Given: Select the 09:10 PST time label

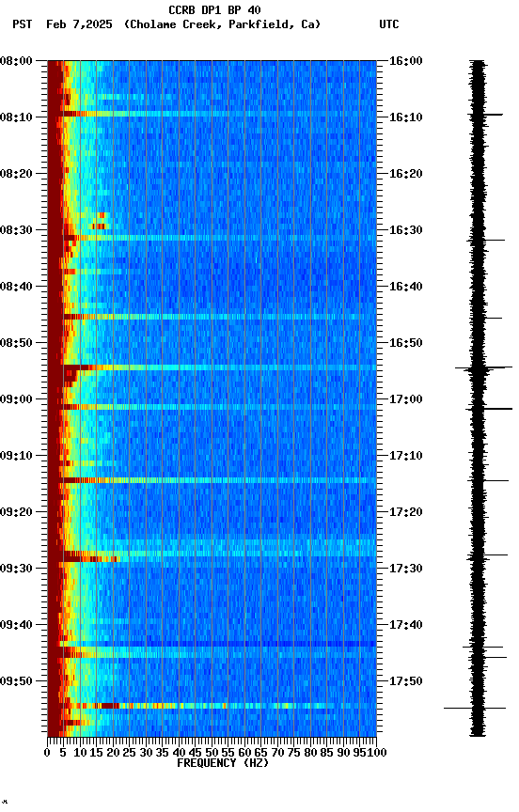Looking at the screenshot, I should (x=16, y=456).
